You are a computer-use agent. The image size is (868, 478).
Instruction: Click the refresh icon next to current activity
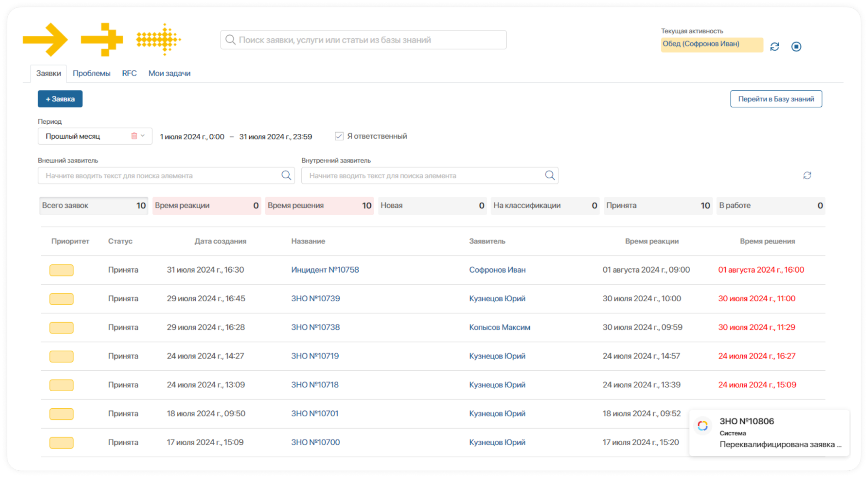[x=774, y=46]
